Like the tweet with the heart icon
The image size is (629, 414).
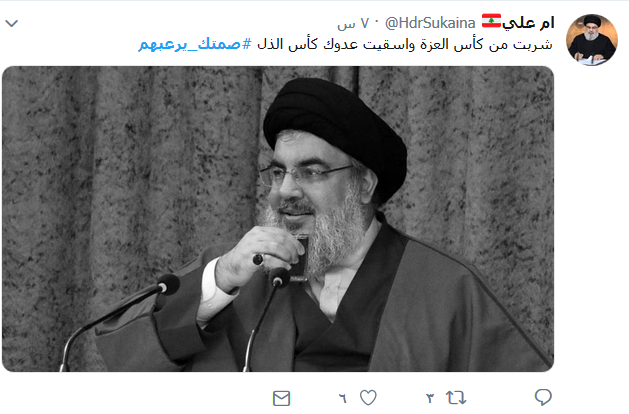tap(368, 398)
